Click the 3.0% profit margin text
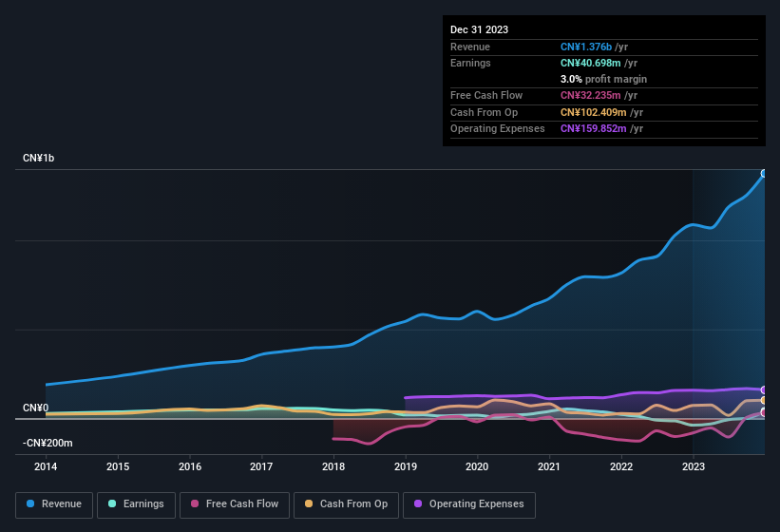The image size is (780, 532). point(603,79)
